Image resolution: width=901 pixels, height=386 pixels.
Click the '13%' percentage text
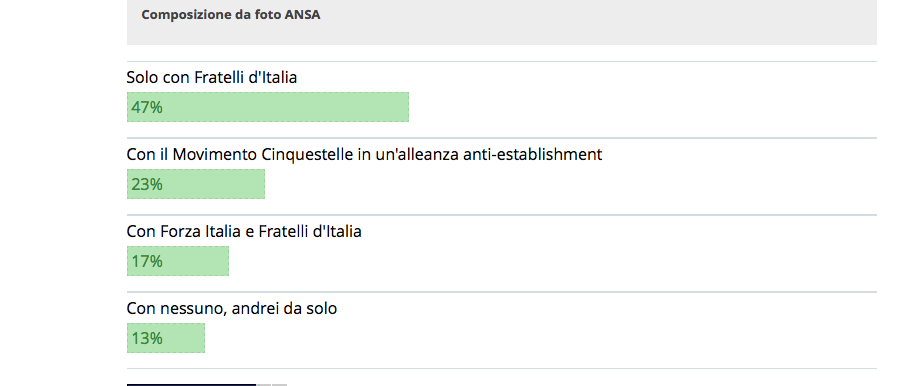click(147, 338)
